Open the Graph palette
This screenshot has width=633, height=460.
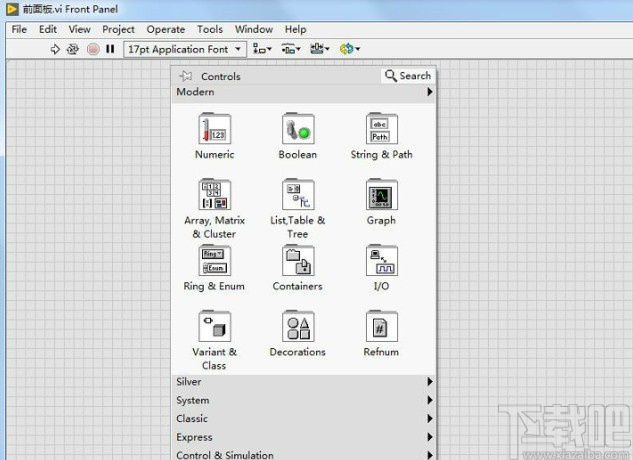[381, 202]
